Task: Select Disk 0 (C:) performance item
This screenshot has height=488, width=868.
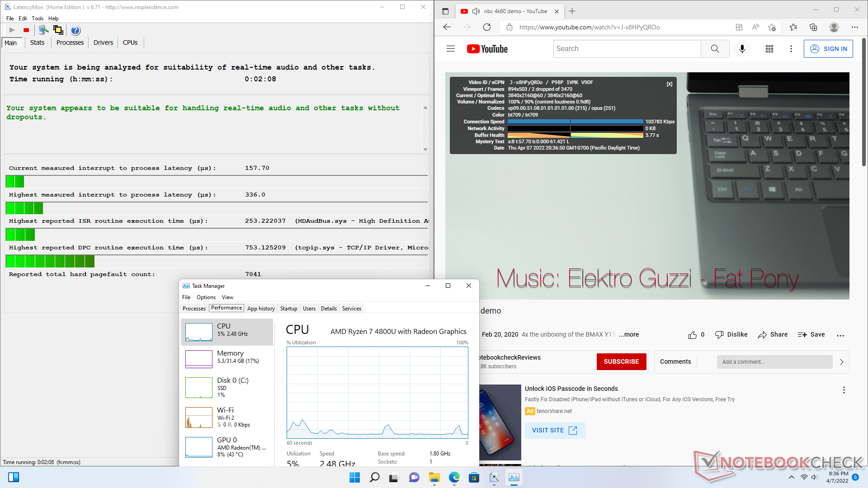Action: pyautogui.click(x=227, y=388)
